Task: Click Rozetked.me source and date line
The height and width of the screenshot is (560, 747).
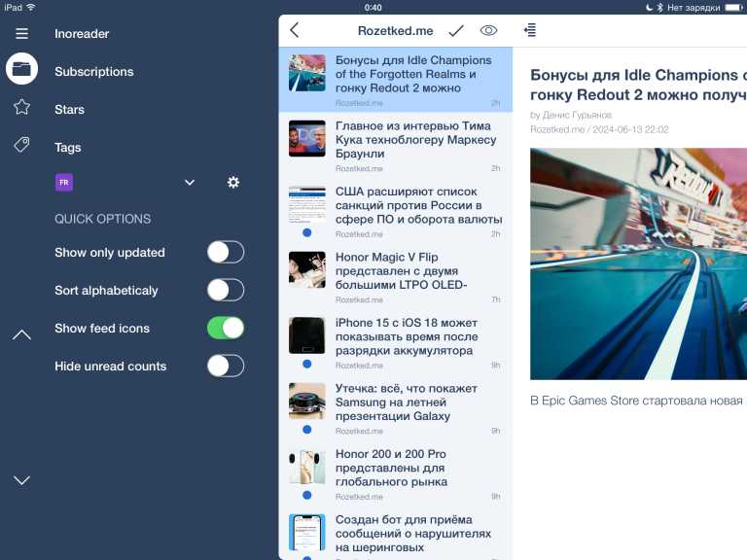Action: point(599,129)
